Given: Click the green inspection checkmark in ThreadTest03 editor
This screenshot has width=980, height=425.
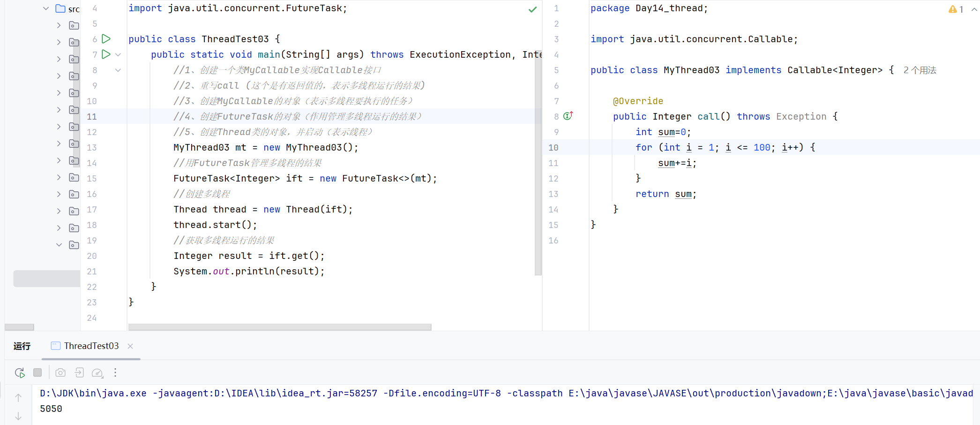Looking at the screenshot, I should click(x=532, y=9).
